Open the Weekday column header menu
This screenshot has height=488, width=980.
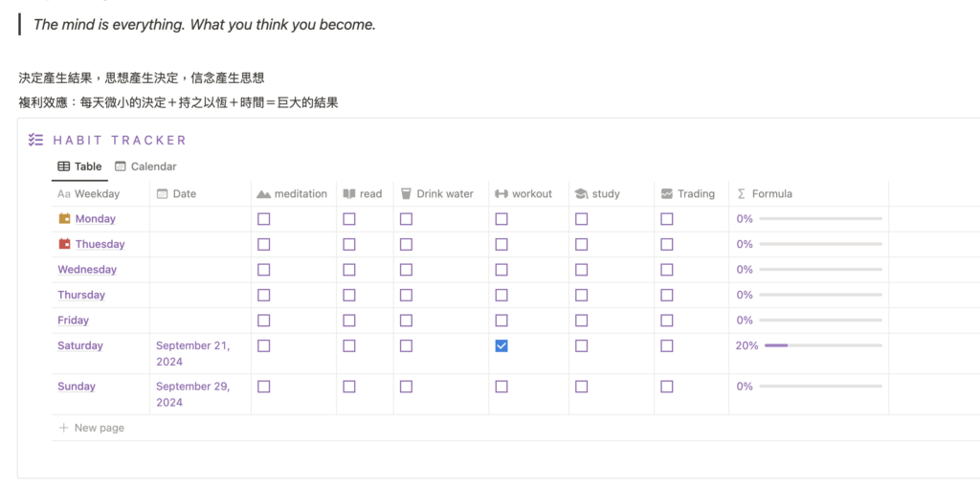click(100, 193)
